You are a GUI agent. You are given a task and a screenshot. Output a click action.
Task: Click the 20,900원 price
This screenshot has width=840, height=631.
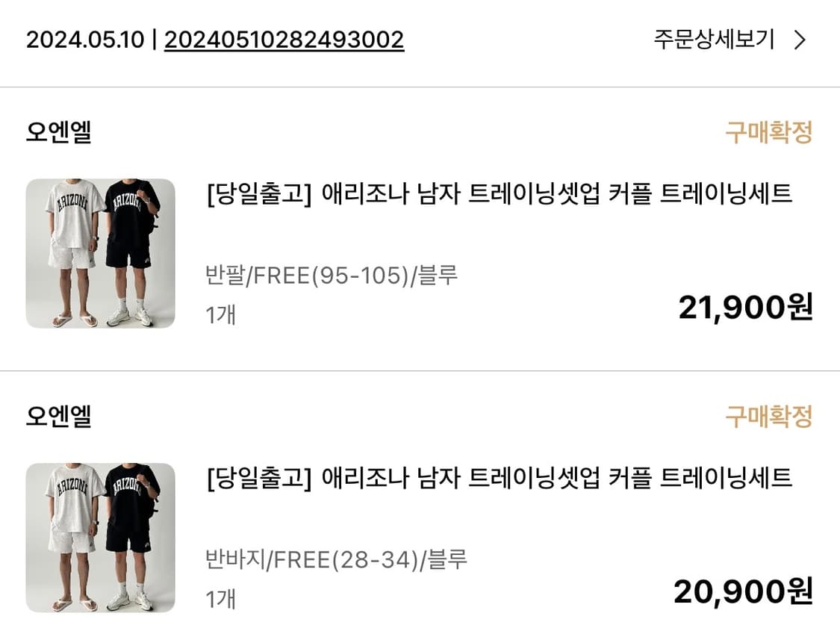point(742,591)
